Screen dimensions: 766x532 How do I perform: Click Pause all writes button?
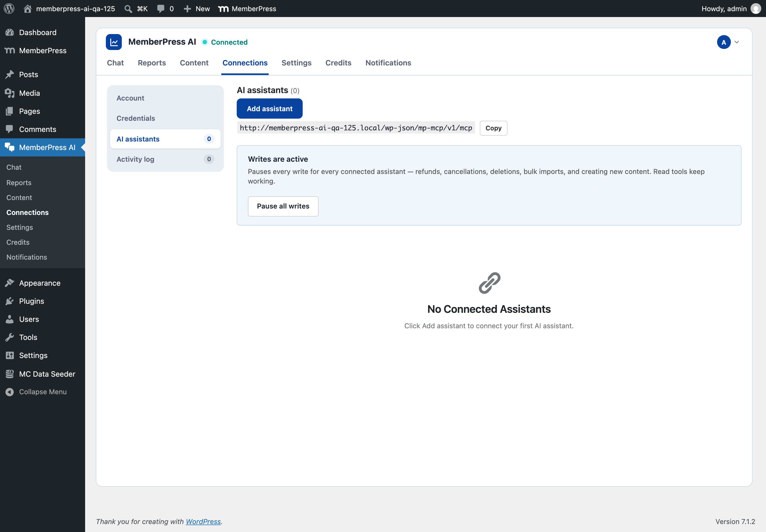pyautogui.click(x=283, y=206)
